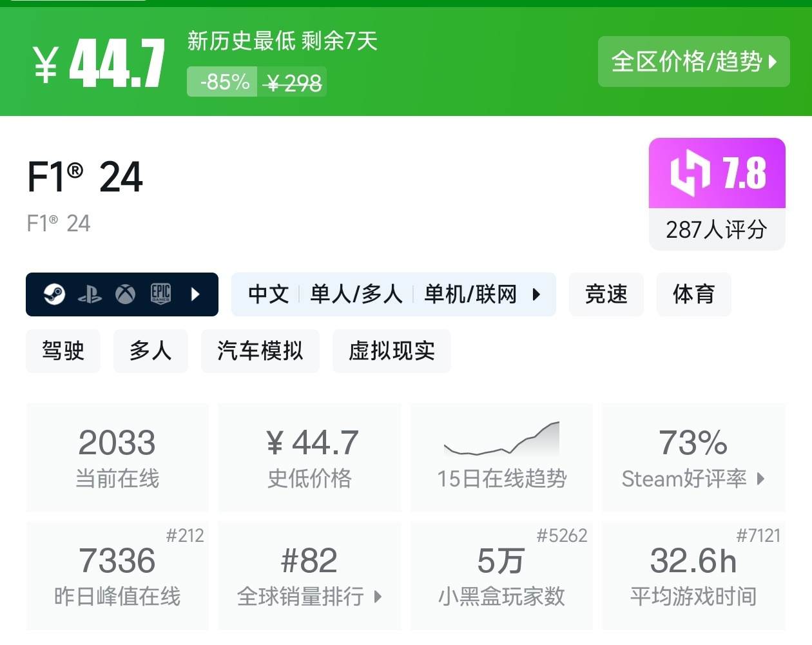Tap the current online players tile

[117, 458]
